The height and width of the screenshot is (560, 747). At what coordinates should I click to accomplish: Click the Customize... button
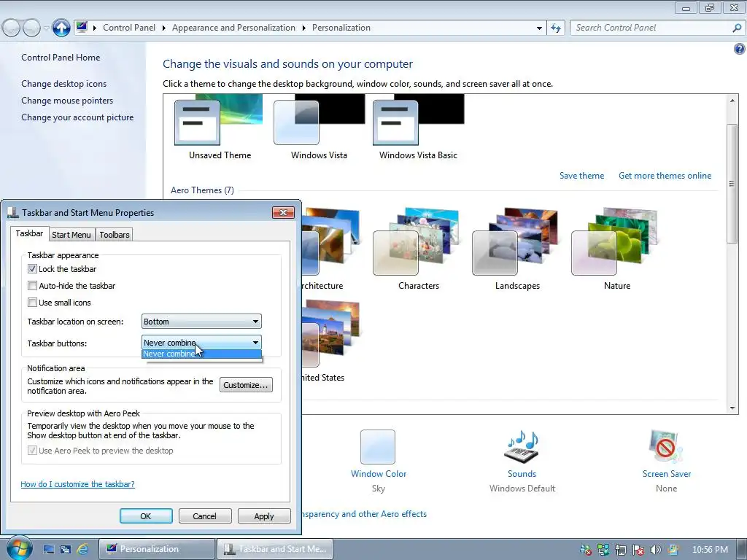tap(246, 385)
